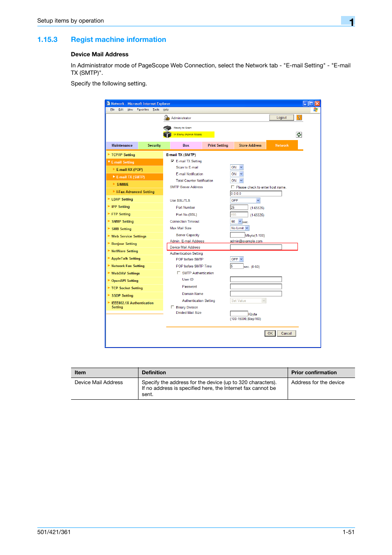Click the OK button
The image size is (392, 555).
270,333
